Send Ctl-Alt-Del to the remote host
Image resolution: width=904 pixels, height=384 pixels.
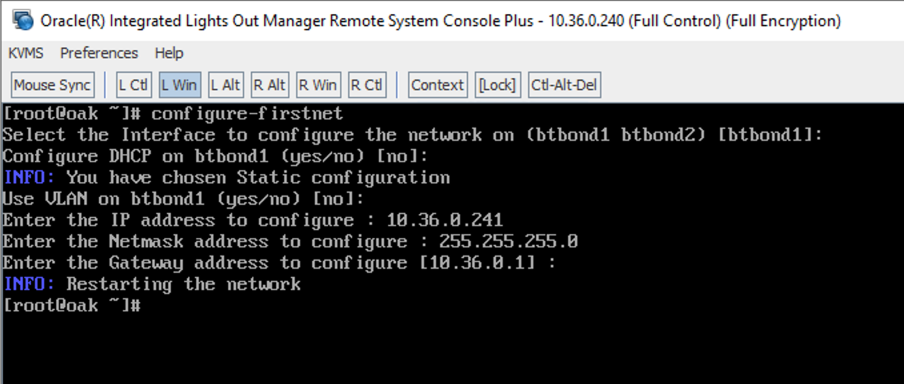tap(564, 85)
